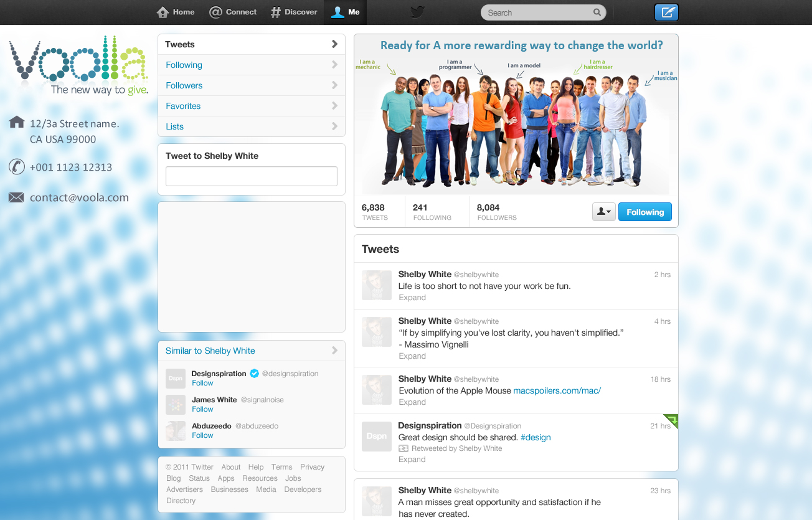Click the search magnifier icon
Viewport: 812px width, 520px height.
pos(597,12)
